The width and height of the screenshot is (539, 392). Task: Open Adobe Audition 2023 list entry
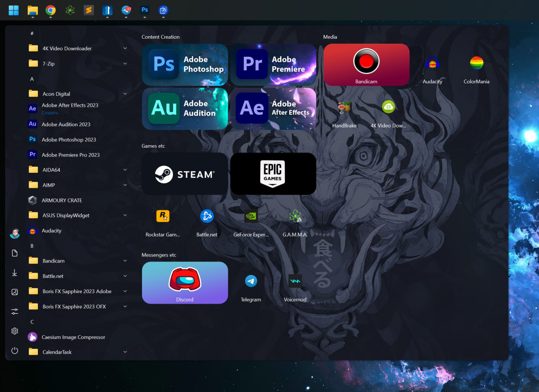tap(78, 124)
